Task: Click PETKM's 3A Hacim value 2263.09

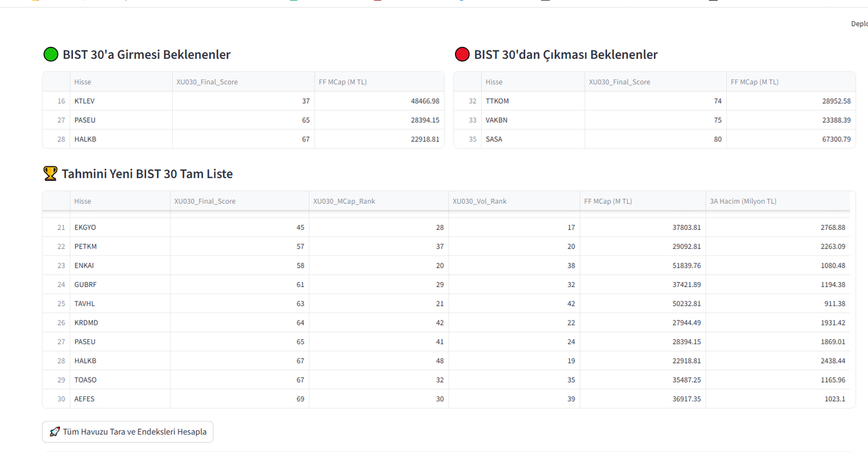Action: [778, 247]
